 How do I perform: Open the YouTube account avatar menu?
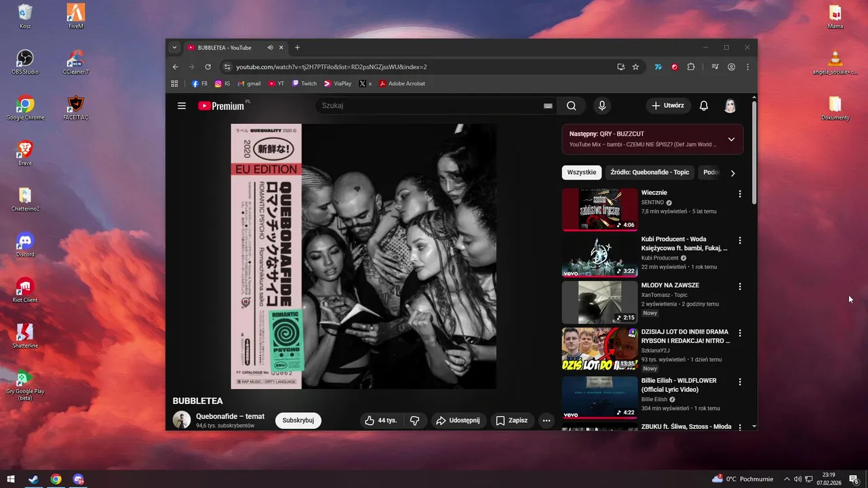[730, 106]
